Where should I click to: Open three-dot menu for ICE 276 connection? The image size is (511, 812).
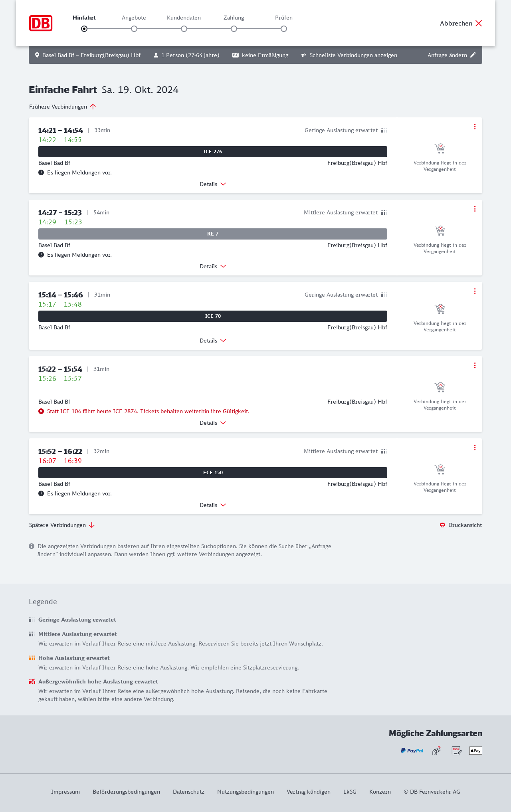(x=475, y=127)
